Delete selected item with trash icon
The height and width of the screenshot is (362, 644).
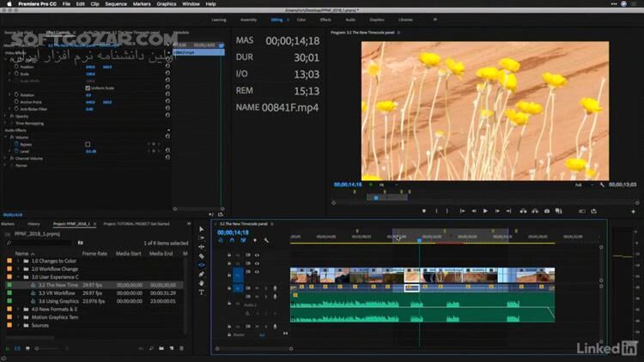[x=181, y=348]
